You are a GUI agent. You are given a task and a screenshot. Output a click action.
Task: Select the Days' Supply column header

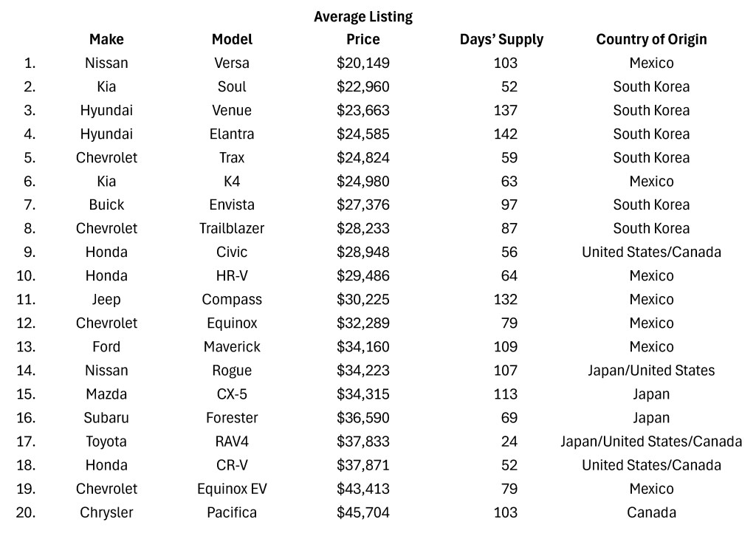pos(501,40)
